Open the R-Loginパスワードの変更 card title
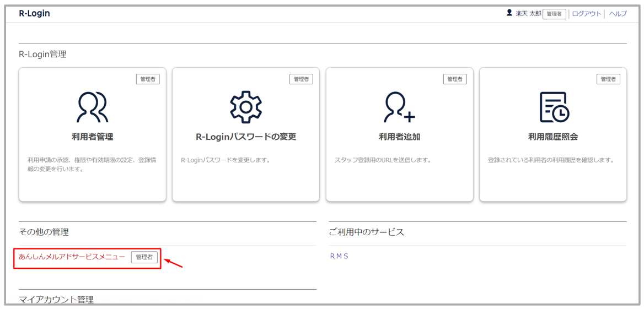Screen dimensions: 644x309 click(x=245, y=137)
